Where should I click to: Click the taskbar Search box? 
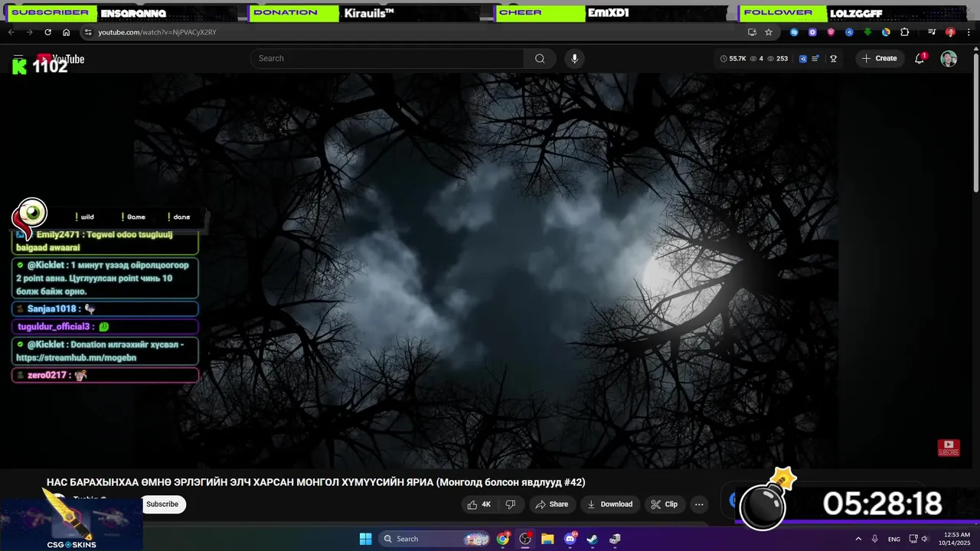pos(435,539)
